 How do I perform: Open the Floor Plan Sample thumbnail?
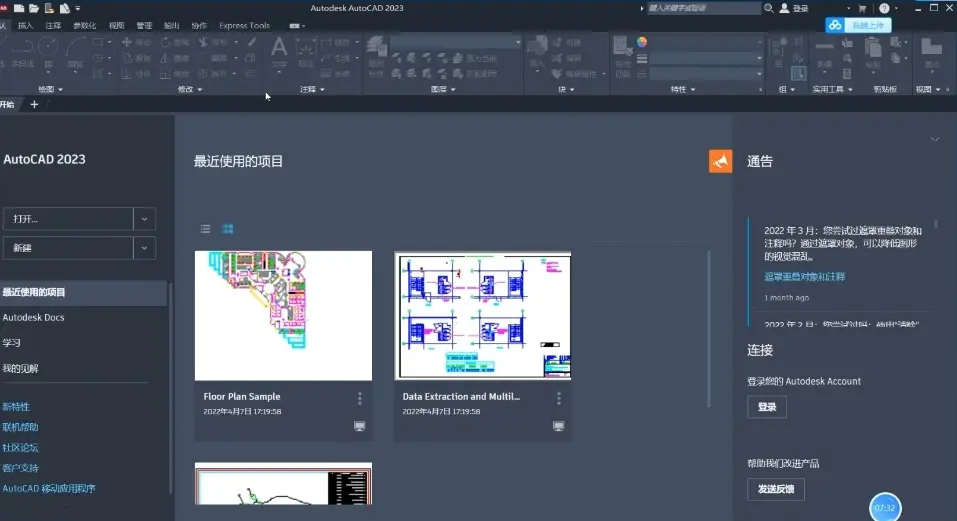click(x=283, y=315)
